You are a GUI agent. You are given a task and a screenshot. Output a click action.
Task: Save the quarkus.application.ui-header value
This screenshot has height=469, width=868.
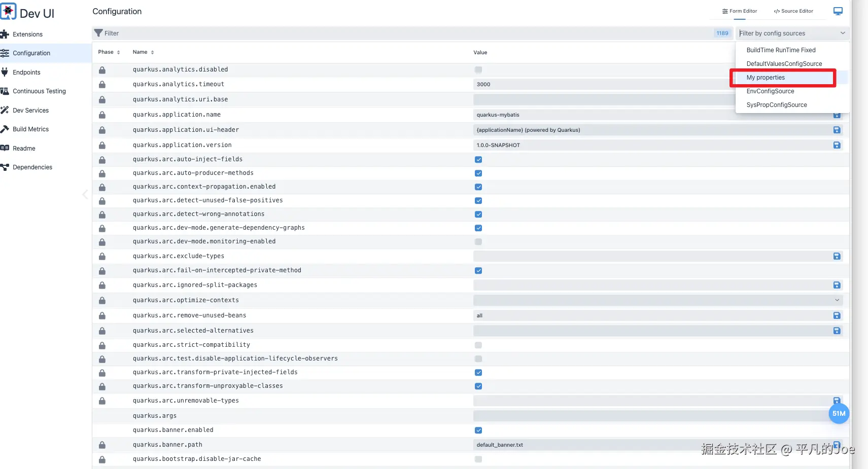coord(837,130)
